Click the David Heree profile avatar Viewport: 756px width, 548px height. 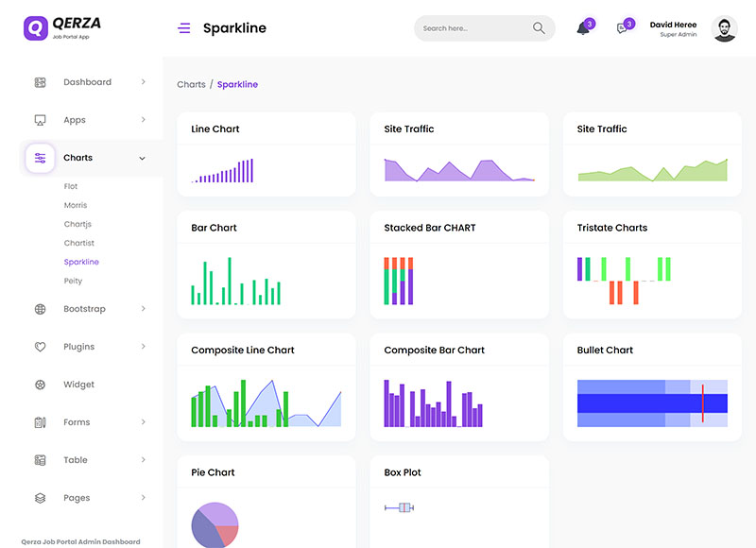point(724,29)
